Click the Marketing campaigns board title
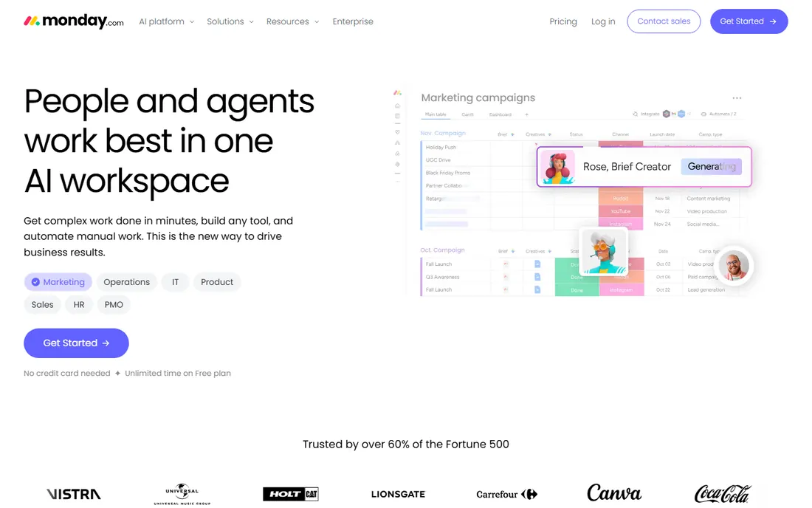This screenshot has height=508, width=812. click(478, 98)
